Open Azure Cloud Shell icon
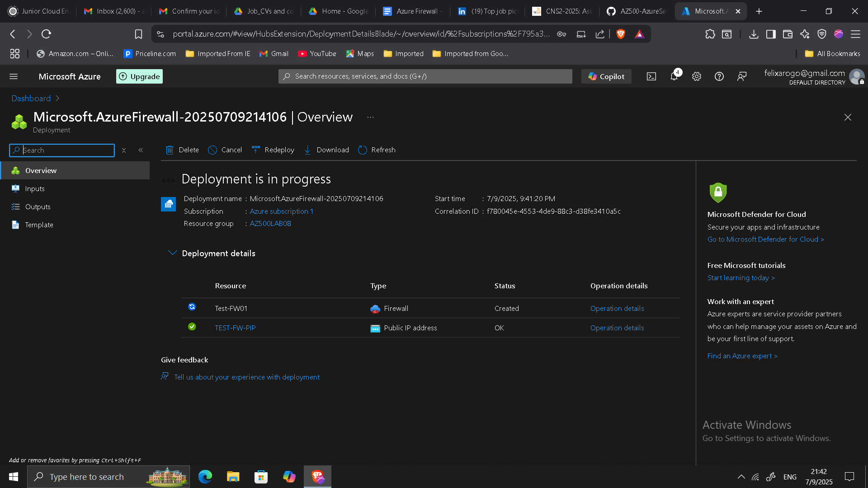Viewport: 868px width, 488px height. [651, 76]
